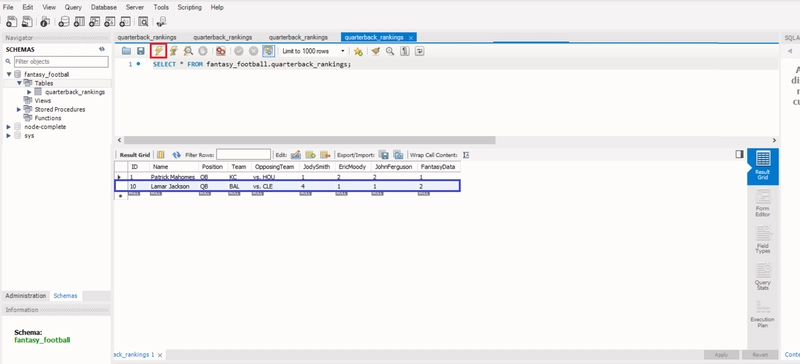Open the Scripting menu

(189, 7)
